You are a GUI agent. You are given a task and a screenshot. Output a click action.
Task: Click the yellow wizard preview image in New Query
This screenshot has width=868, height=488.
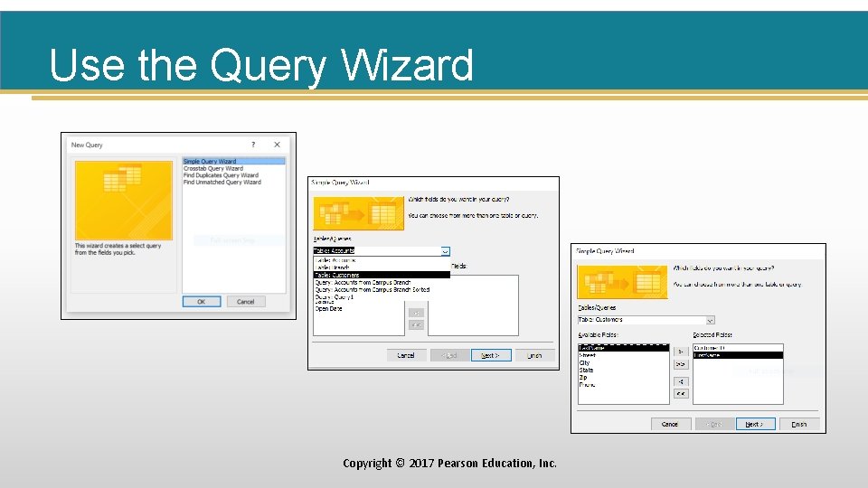[x=124, y=201]
